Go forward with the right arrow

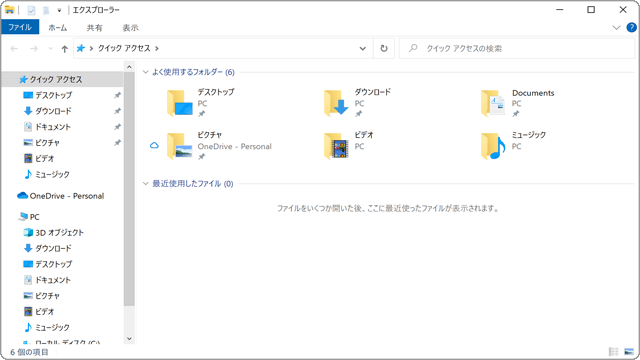[33, 49]
